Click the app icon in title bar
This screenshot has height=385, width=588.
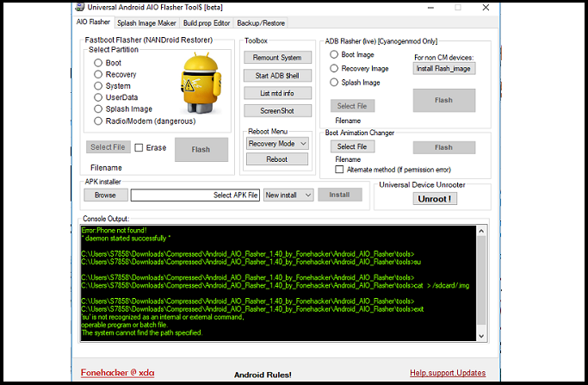[79, 7]
